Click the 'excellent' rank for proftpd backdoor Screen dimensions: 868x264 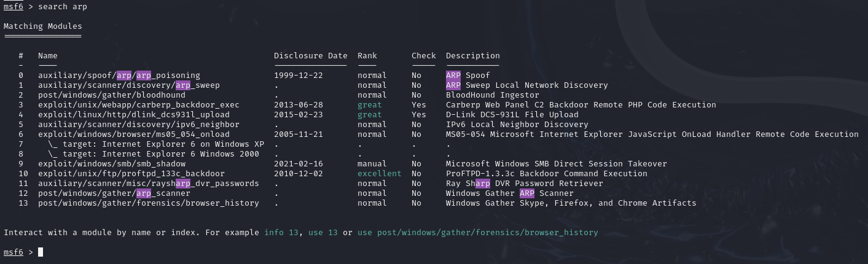tap(380, 174)
